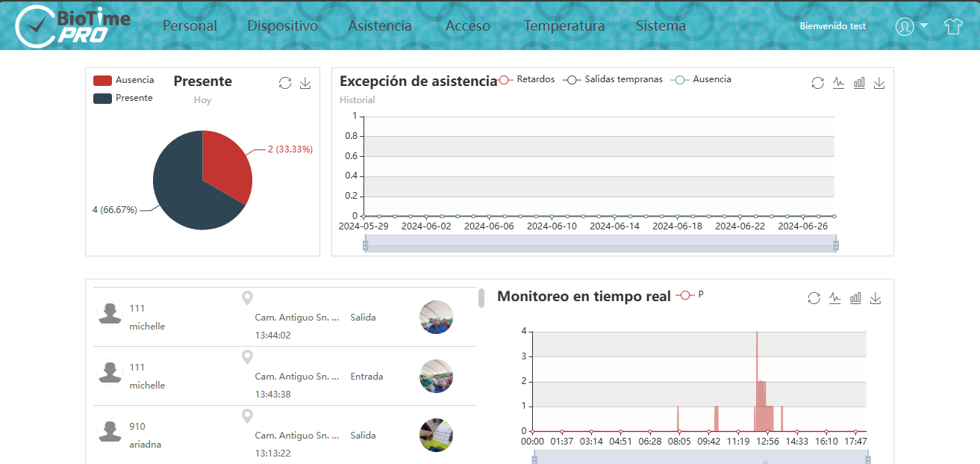
Task: Open the Sistema menu
Action: [660, 25]
